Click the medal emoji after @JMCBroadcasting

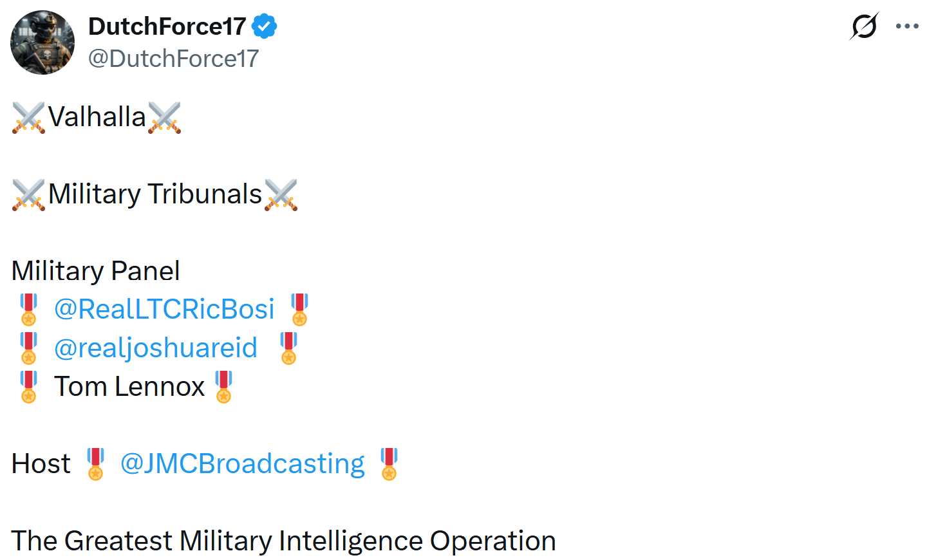tap(389, 463)
